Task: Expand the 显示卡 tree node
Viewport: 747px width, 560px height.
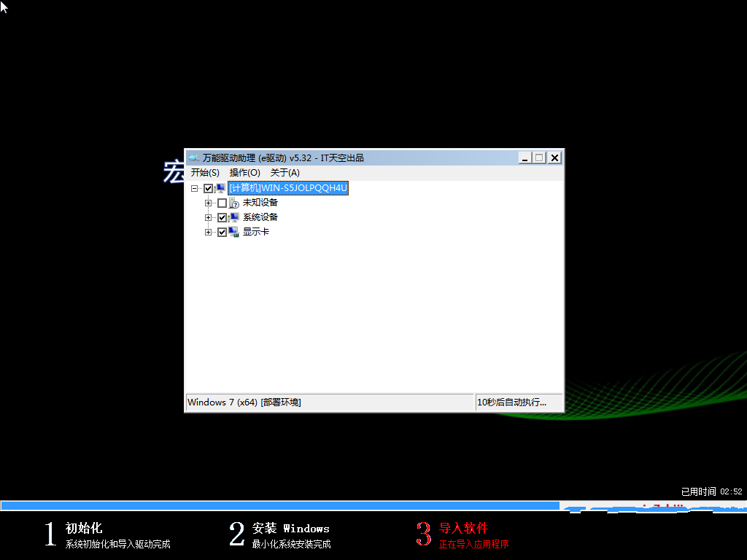Action: 208,233
